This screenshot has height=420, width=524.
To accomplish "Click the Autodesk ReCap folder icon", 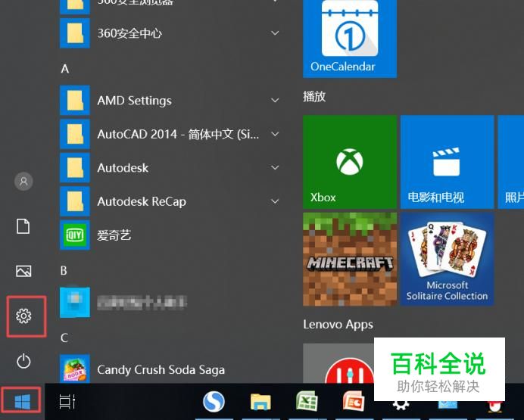I will [x=75, y=201].
